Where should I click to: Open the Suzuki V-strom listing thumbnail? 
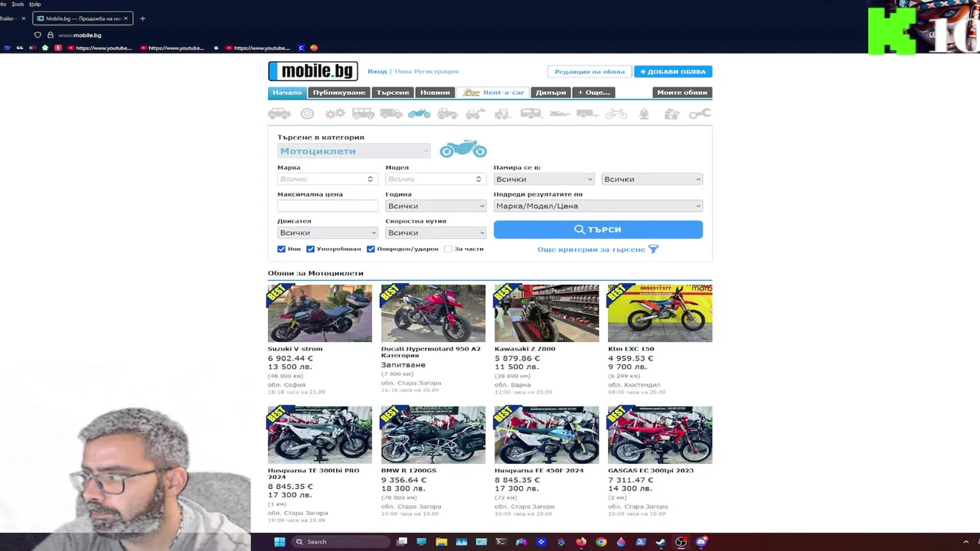pos(320,313)
